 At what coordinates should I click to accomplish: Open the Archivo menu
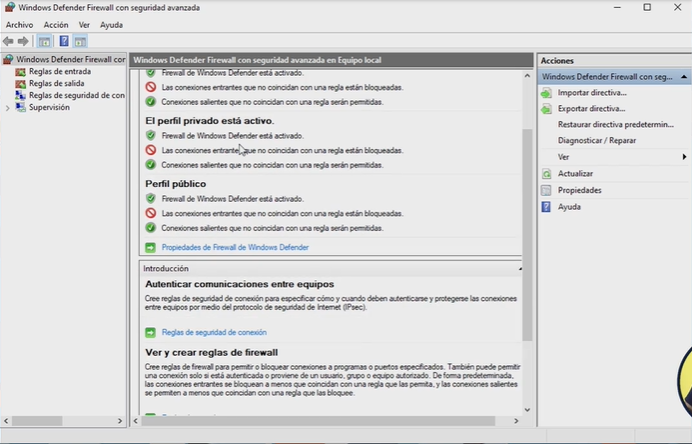[19, 25]
